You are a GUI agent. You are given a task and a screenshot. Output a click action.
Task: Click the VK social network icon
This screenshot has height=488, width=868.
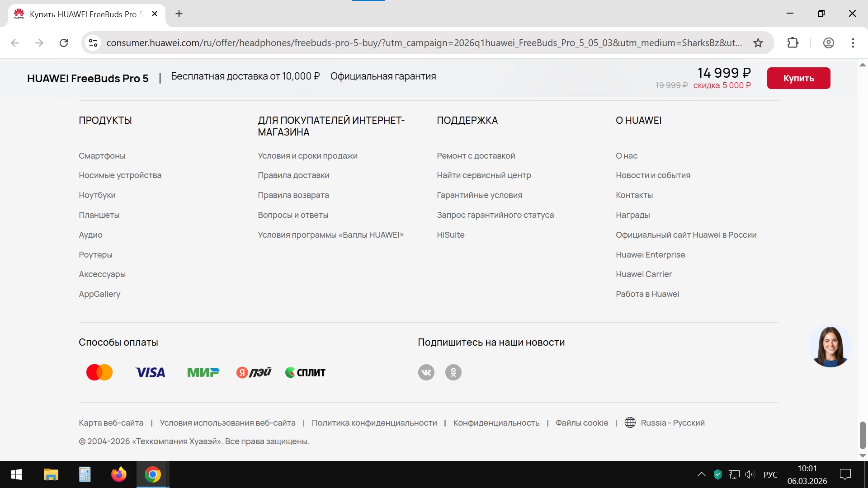tap(426, 372)
